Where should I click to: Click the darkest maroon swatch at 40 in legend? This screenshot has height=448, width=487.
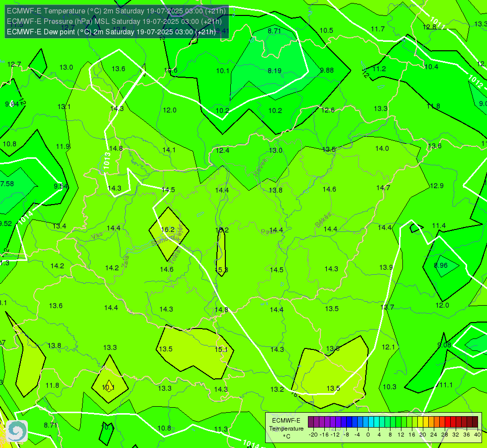[x=475, y=422]
